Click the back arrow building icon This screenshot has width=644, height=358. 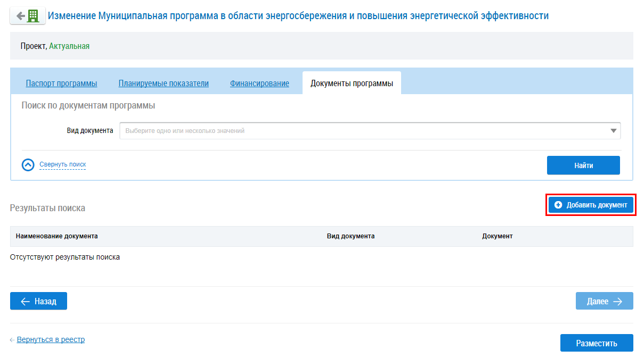[x=27, y=16]
